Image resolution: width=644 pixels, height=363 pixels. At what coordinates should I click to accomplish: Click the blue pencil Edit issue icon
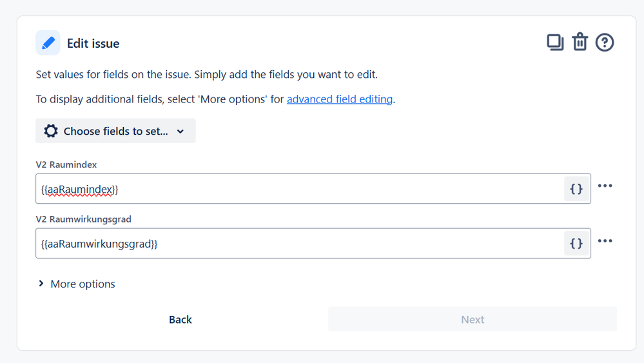coord(48,43)
